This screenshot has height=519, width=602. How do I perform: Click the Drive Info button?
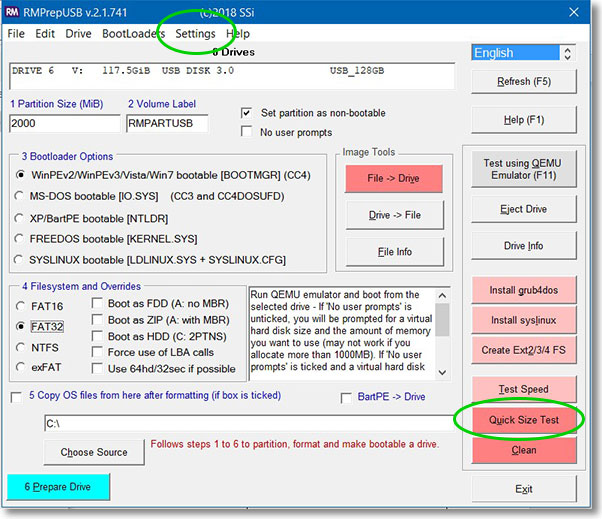524,246
